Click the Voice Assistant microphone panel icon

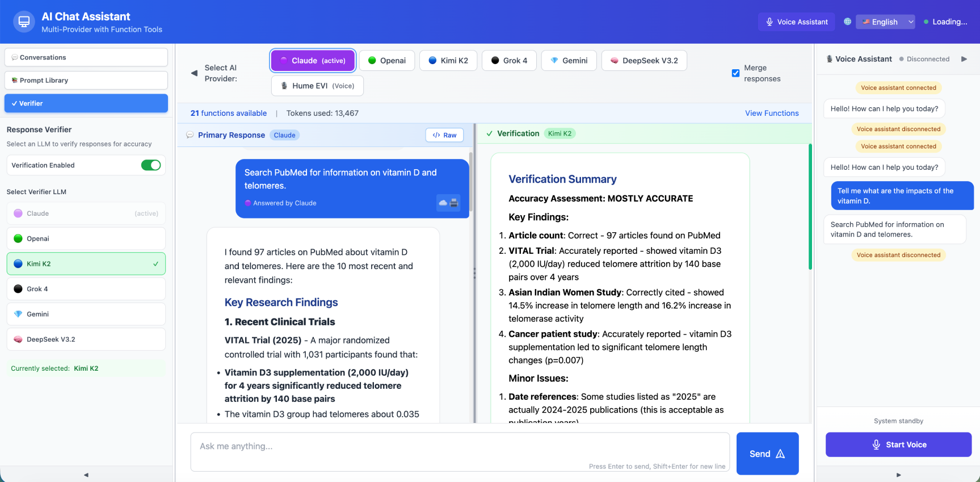[829, 59]
